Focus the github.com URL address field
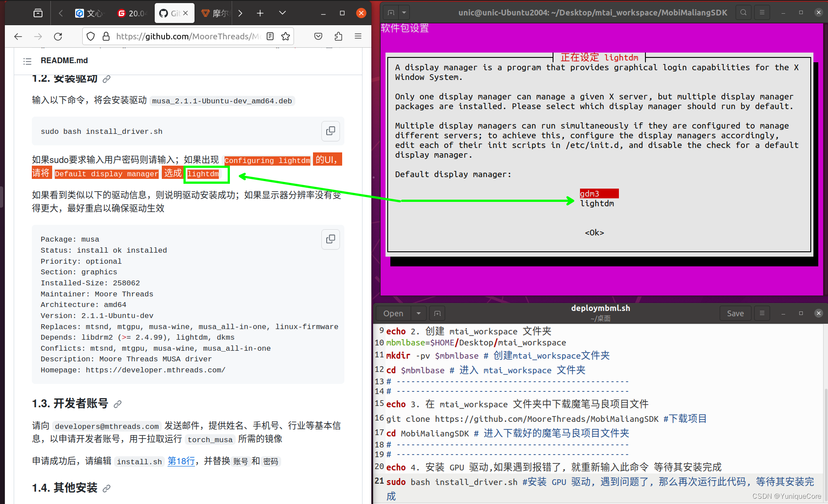The image size is (828, 504). tap(188, 37)
